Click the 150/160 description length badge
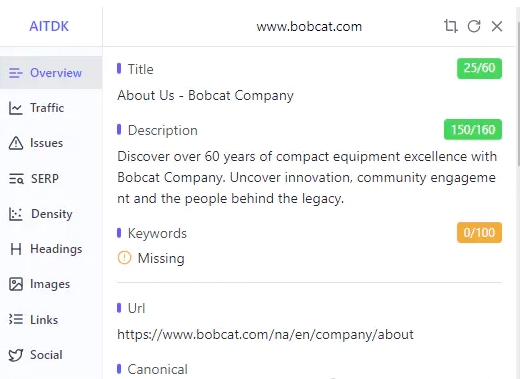Screen dimensions: 526x379 tap(473, 129)
